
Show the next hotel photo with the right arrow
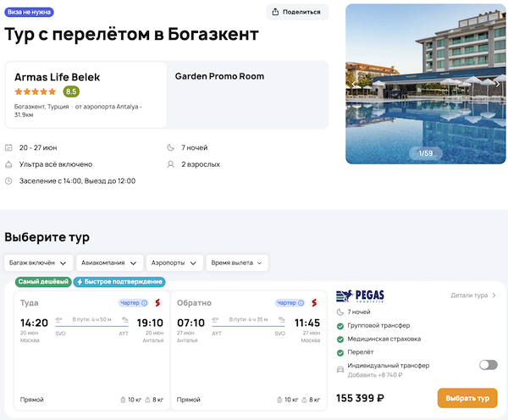click(497, 84)
